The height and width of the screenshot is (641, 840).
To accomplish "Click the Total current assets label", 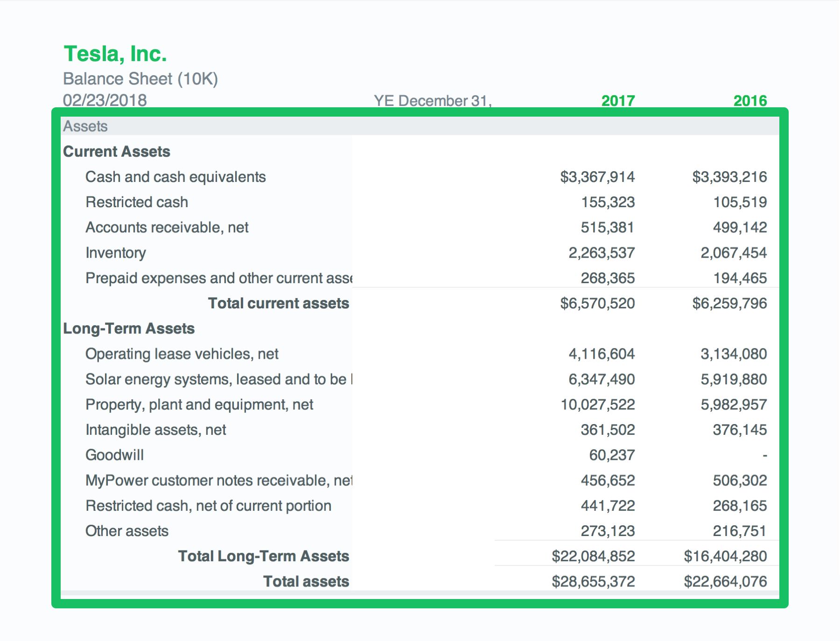I will point(278,303).
